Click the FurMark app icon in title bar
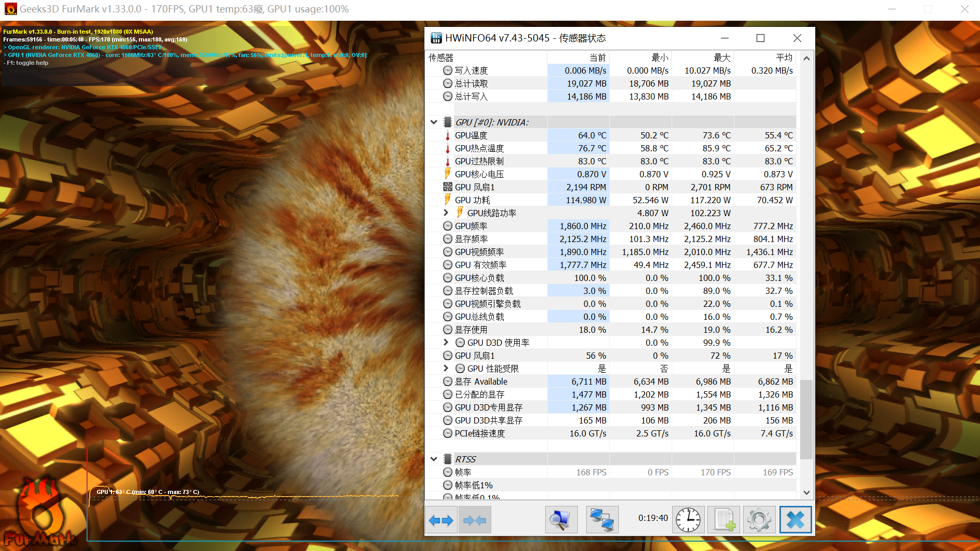 10,9
